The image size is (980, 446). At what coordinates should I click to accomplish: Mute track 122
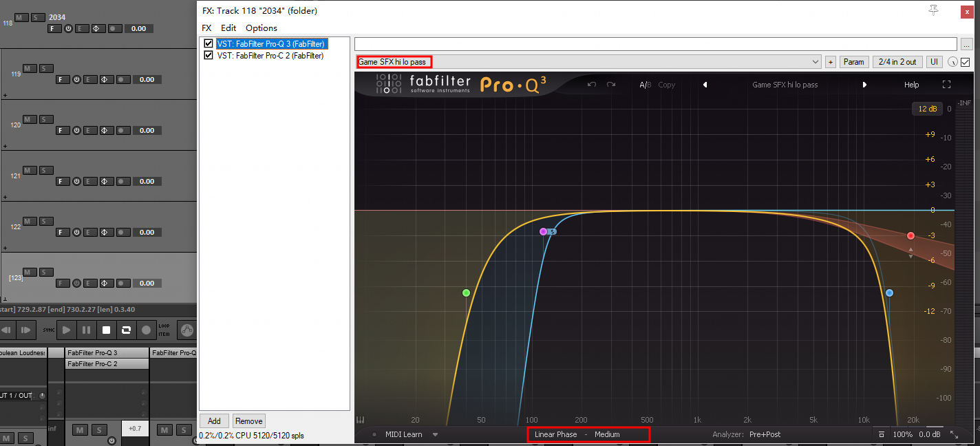click(x=30, y=221)
